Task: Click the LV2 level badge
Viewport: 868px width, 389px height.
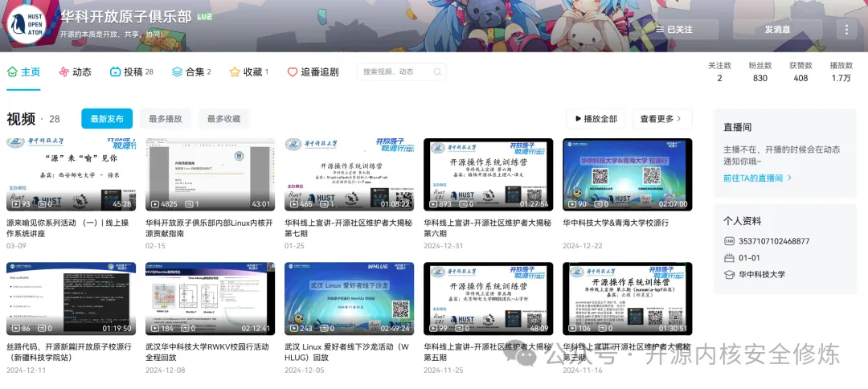Action: [x=205, y=16]
